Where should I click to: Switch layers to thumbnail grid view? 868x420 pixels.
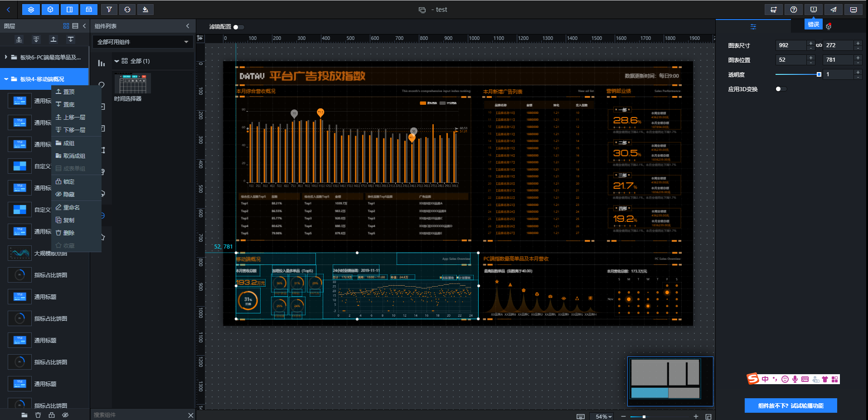click(x=66, y=26)
